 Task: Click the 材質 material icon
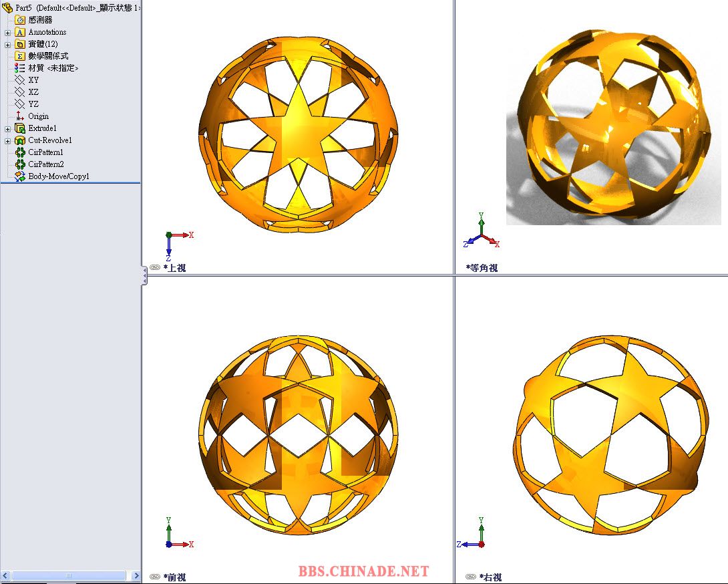20,68
